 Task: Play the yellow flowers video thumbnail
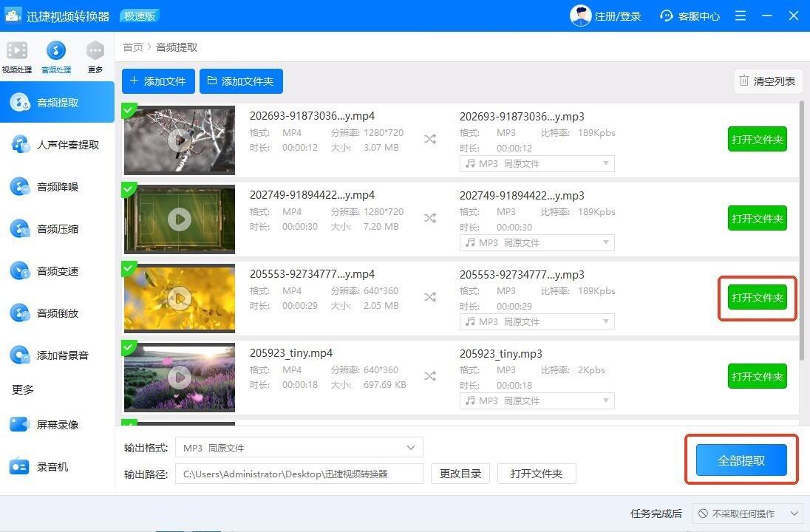tap(179, 298)
